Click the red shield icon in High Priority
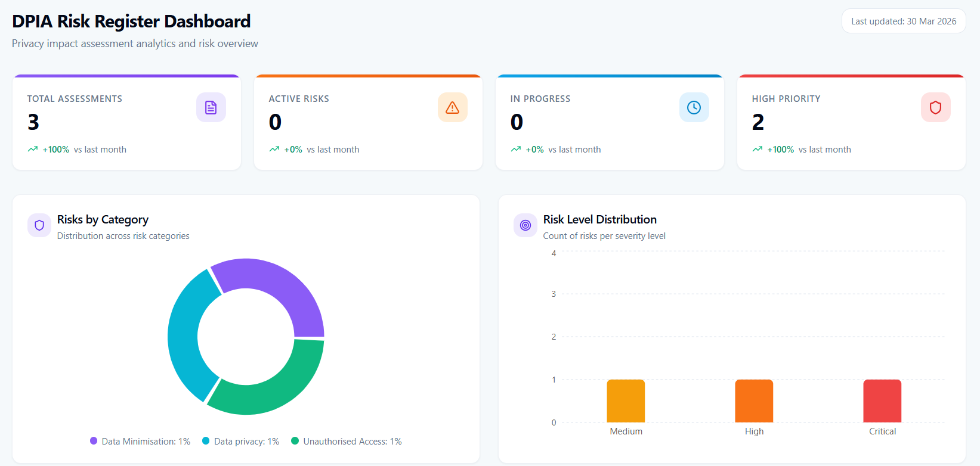This screenshot has width=980, height=466. pos(935,107)
